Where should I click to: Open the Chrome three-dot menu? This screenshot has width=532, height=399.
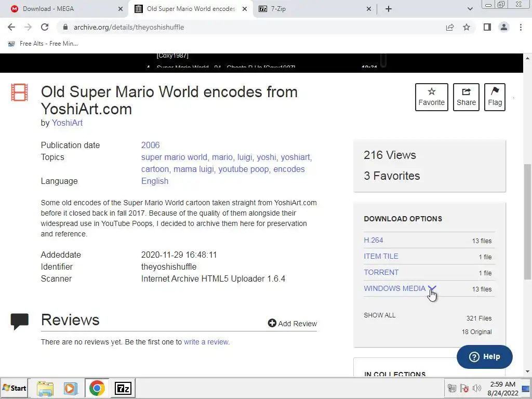tap(521, 27)
